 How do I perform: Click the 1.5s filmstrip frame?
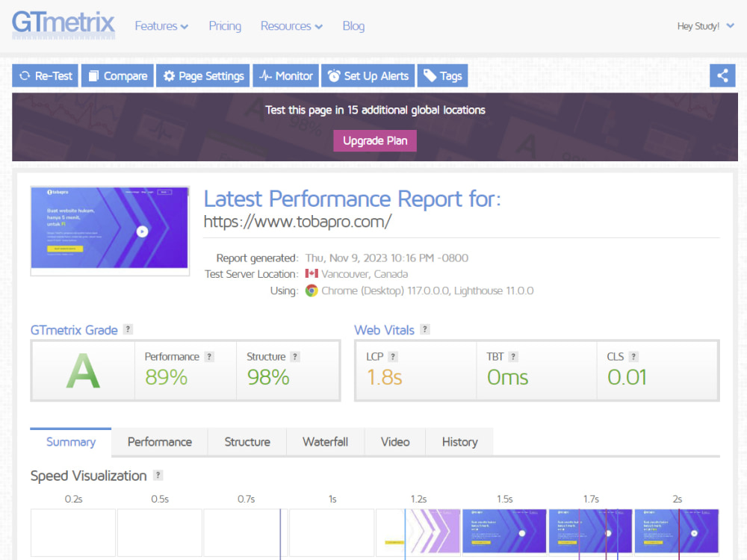[x=504, y=532]
